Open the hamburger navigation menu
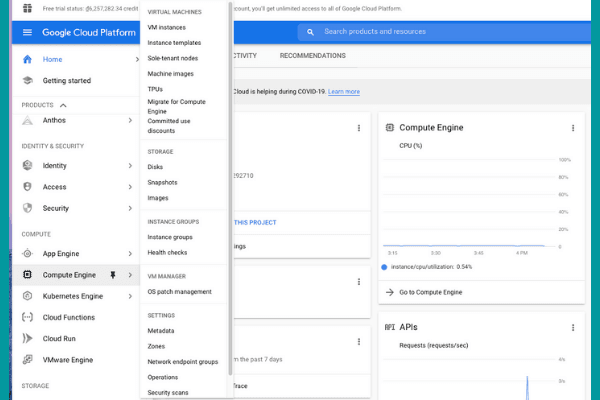Image resolution: width=600 pixels, height=400 pixels. coord(27,33)
